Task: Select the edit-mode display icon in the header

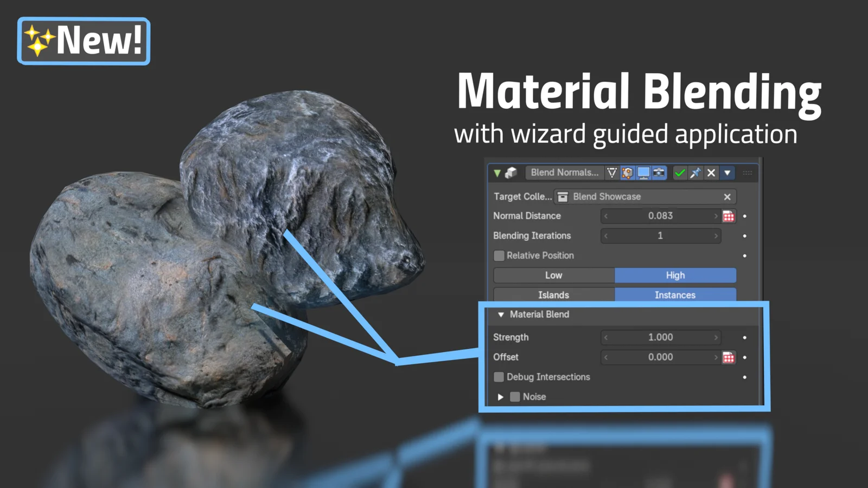Action: point(627,173)
